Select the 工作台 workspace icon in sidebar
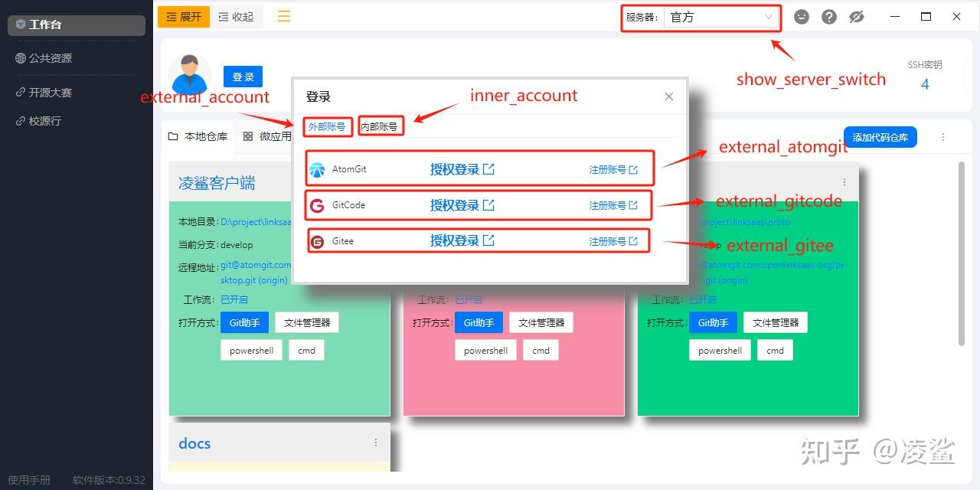980x490 pixels. pyautogui.click(x=23, y=23)
